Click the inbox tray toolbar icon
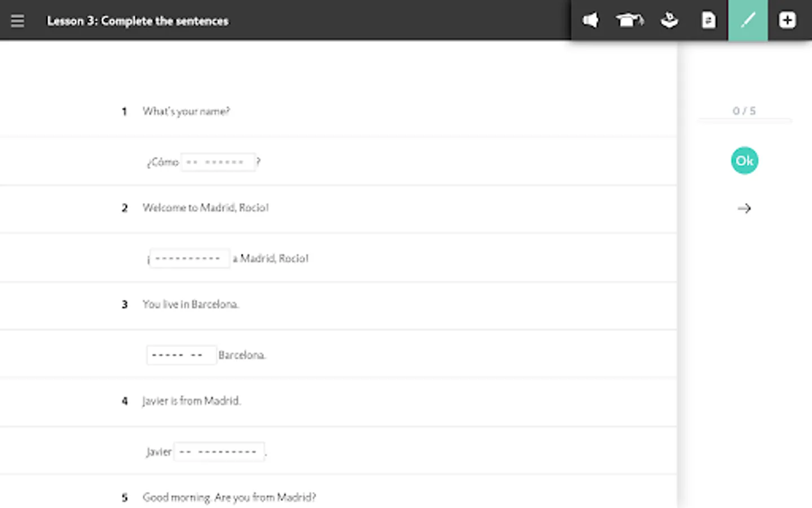The height and width of the screenshot is (508, 812). pos(669,21)
